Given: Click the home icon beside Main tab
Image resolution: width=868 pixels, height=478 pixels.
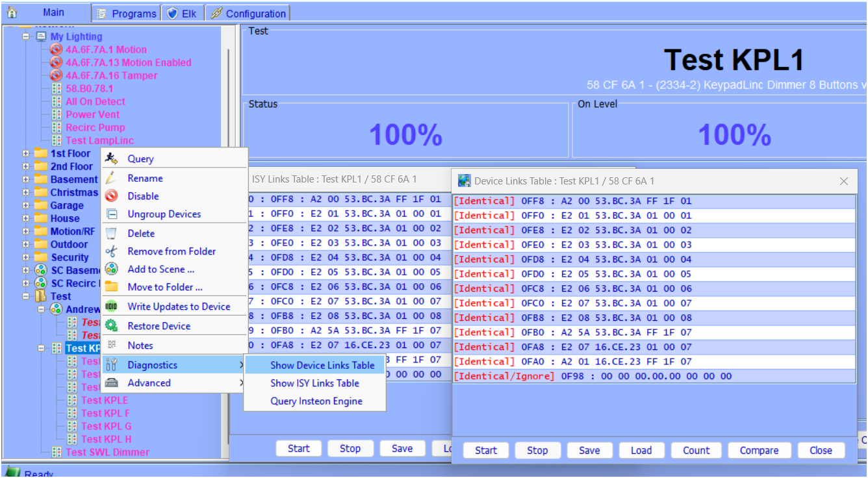Looking at the screenshot, I should pos(12,12).
